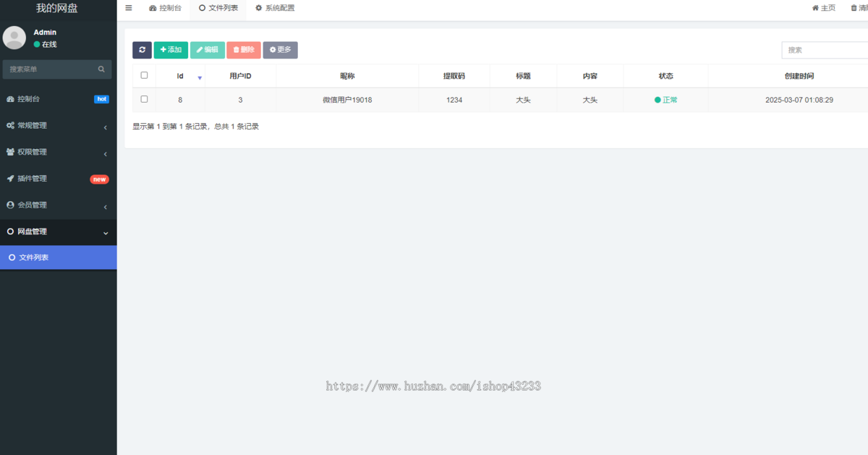868x455 pixels.
Task: Click the 会员管理 user icon
Action: [10, 205]
